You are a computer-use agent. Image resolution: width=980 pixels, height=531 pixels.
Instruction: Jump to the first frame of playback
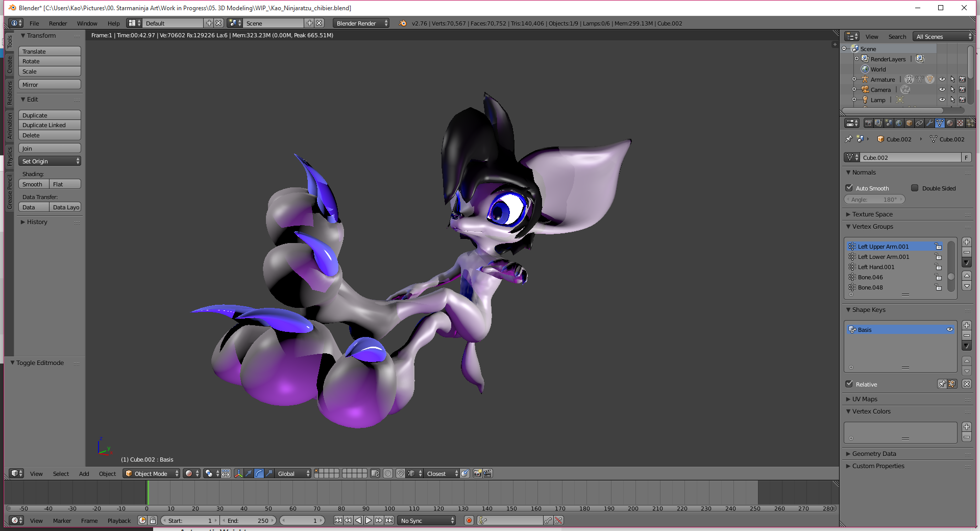(338, 520)
